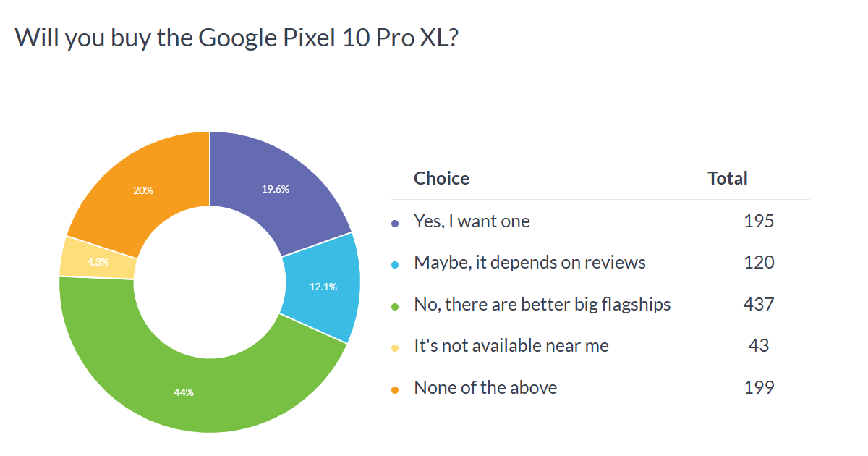Click the 195 total value
The width and height of the screenshot is (868, 456).
point(759,221)
